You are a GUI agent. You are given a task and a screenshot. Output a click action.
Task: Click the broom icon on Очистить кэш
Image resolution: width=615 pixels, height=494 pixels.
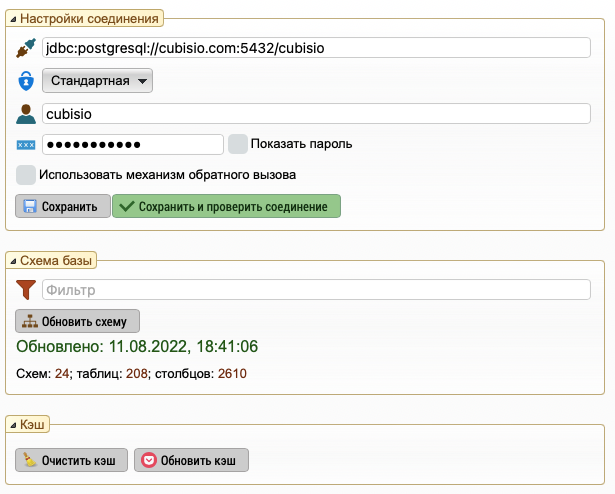31,460
